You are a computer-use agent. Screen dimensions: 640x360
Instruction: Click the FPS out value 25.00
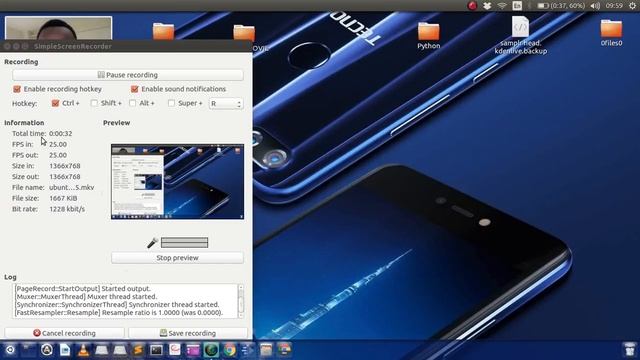click(x=58, y=155)
